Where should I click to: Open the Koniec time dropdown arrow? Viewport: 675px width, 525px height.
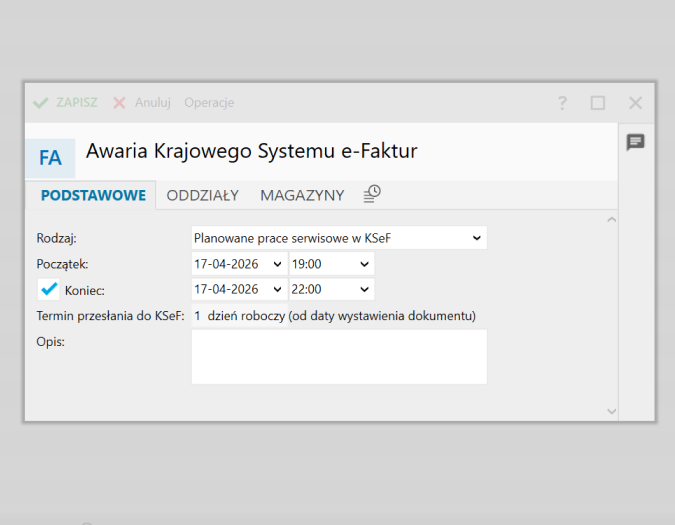365,289
